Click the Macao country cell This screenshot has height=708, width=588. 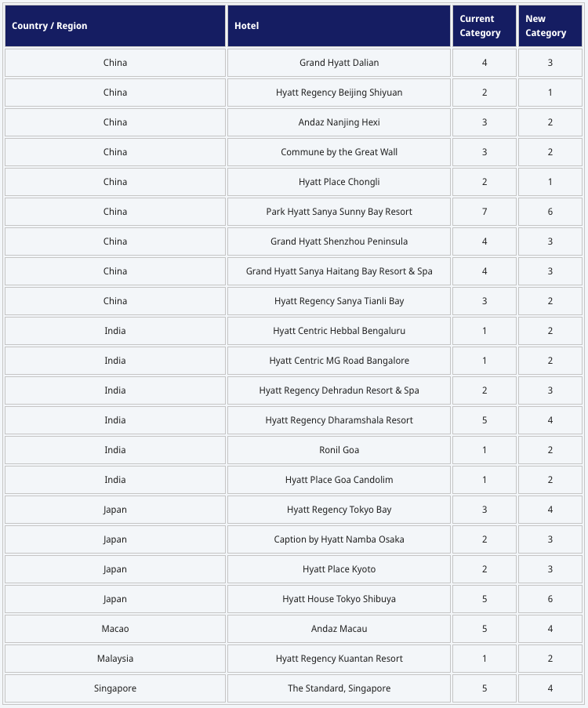coord(115,629)
